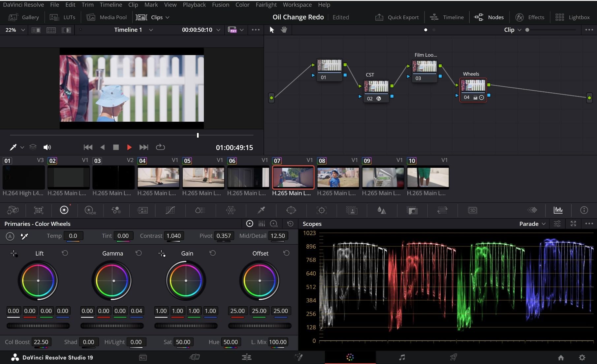Adjust the Gain master wheel slider
The height and width of the screenshot is (364, 597).
tap(186, 326)
